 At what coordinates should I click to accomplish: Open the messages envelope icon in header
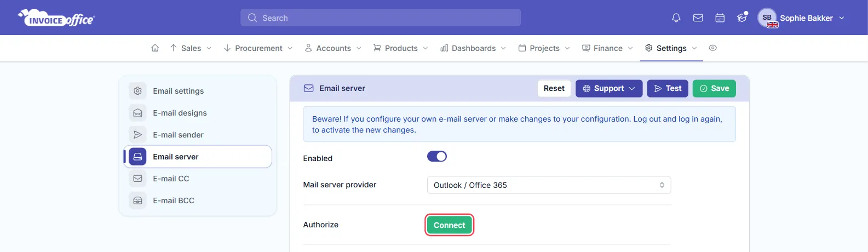[x=698, y=18]
